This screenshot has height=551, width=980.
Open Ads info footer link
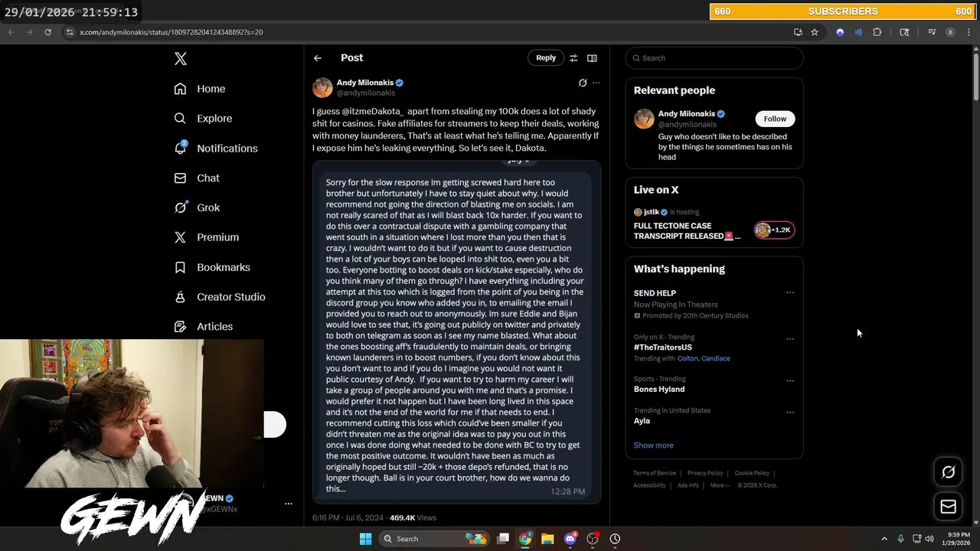pyautogui.click(x=688, y=485)
